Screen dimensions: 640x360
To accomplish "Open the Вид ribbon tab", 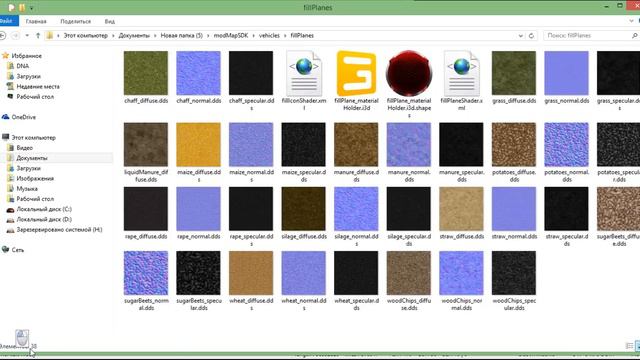I will 110,21.
